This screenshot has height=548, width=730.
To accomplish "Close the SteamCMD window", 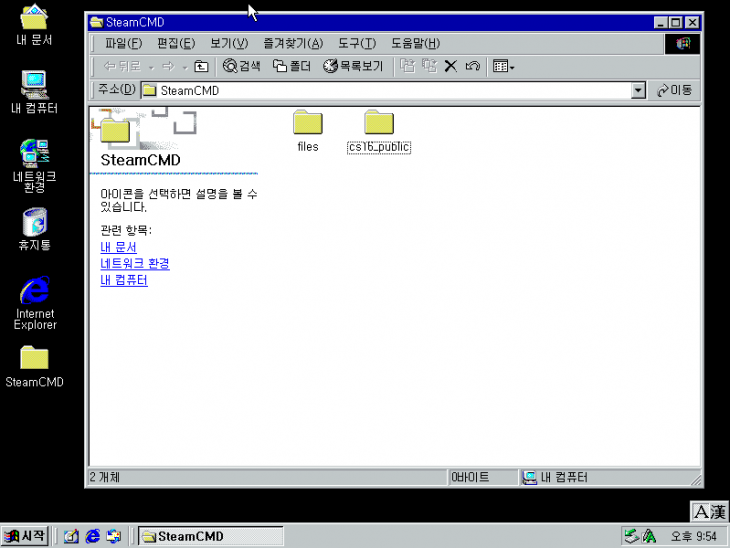I will click(692, 22).
